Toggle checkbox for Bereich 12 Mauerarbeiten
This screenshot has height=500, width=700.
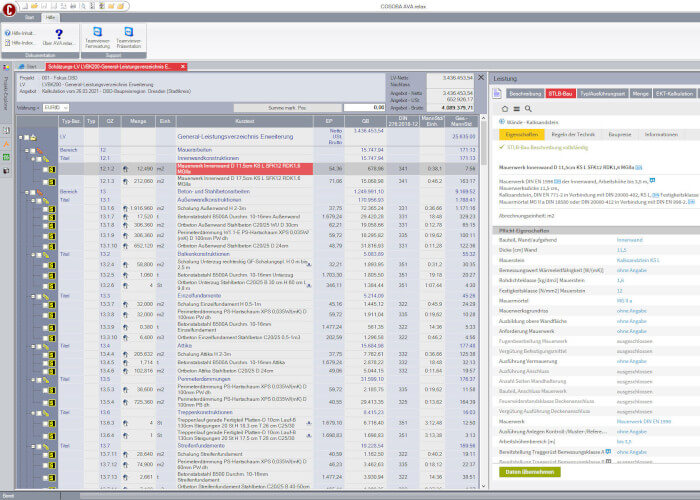(x=33, y=151)
